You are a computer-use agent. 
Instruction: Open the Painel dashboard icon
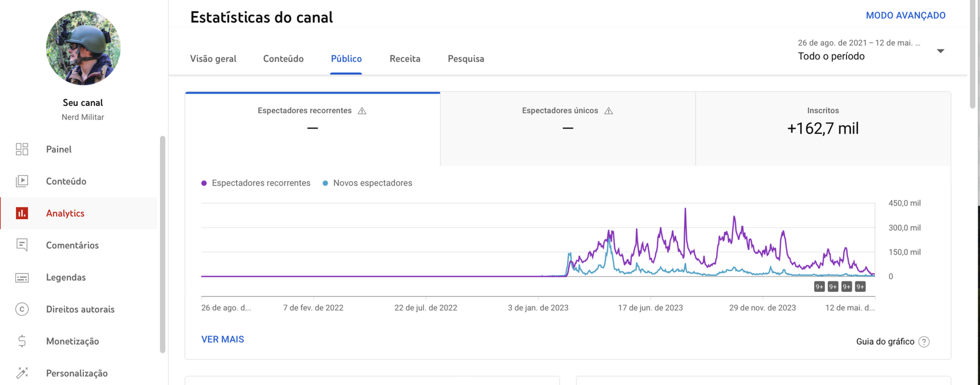coord(22,149)
